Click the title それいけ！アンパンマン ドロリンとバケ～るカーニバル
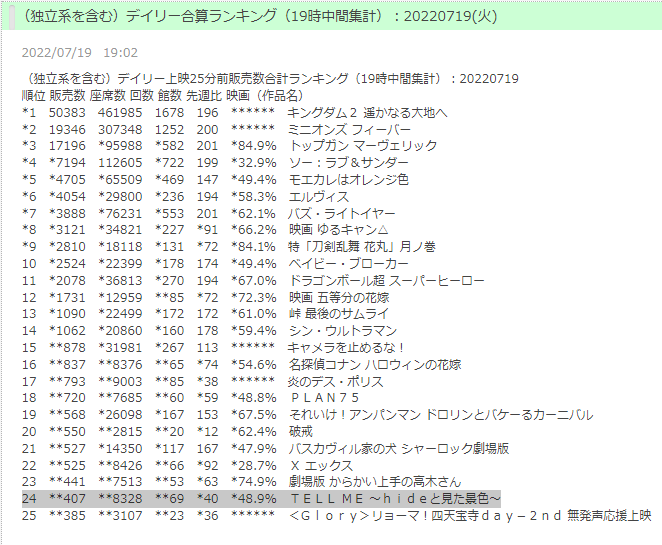This screenshot has width=662, height=545. (x=441, y=415)
